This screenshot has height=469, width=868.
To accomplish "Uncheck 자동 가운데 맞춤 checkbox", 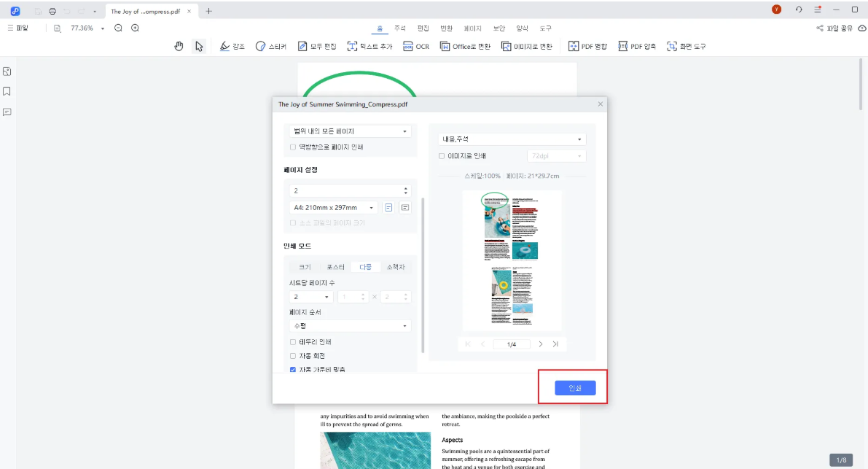I will (x=293, y=369).
